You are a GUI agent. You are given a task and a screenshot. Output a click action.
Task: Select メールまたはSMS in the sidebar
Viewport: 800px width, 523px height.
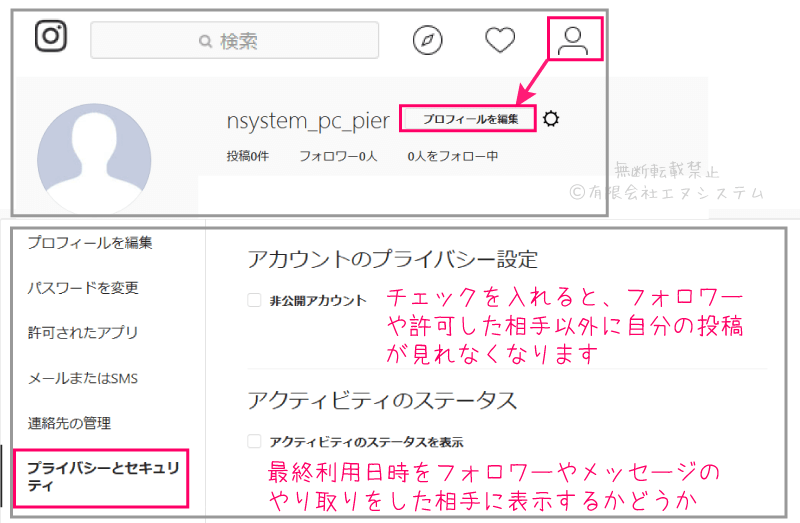pos(83,378)
